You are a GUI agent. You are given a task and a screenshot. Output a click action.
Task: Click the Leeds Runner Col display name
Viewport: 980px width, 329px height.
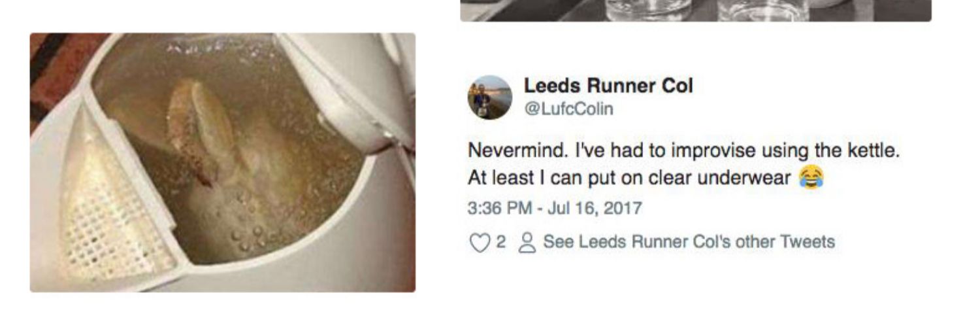point(608,86)
